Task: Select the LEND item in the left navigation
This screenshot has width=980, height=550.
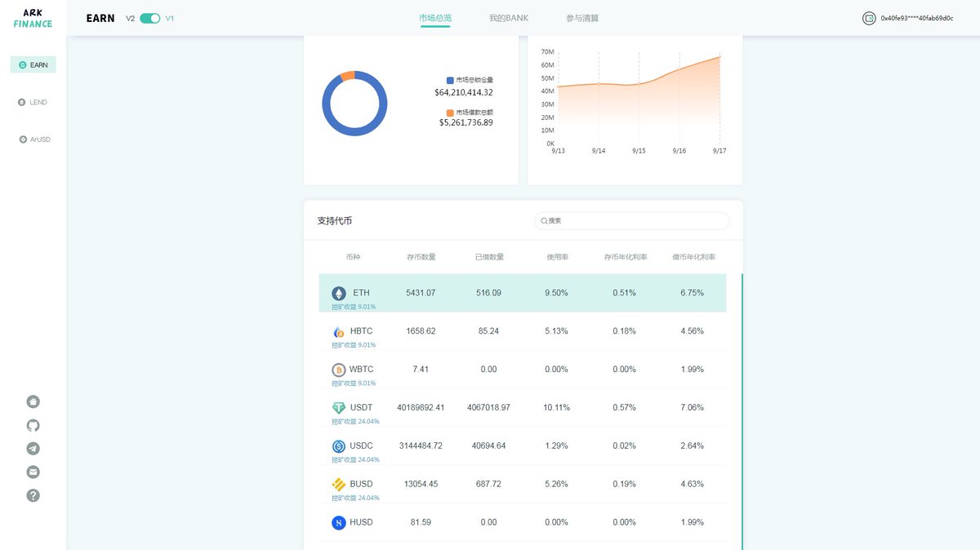Action: pyautogui.click(x=33, y=101)
